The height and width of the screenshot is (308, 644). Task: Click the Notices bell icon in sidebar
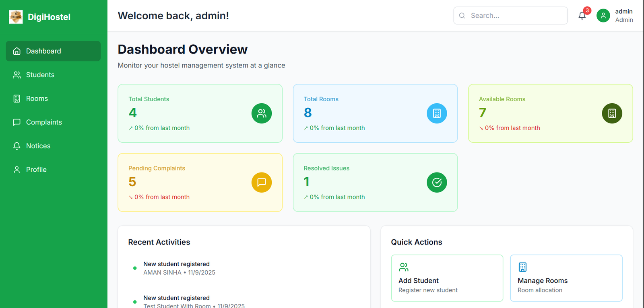17,146
